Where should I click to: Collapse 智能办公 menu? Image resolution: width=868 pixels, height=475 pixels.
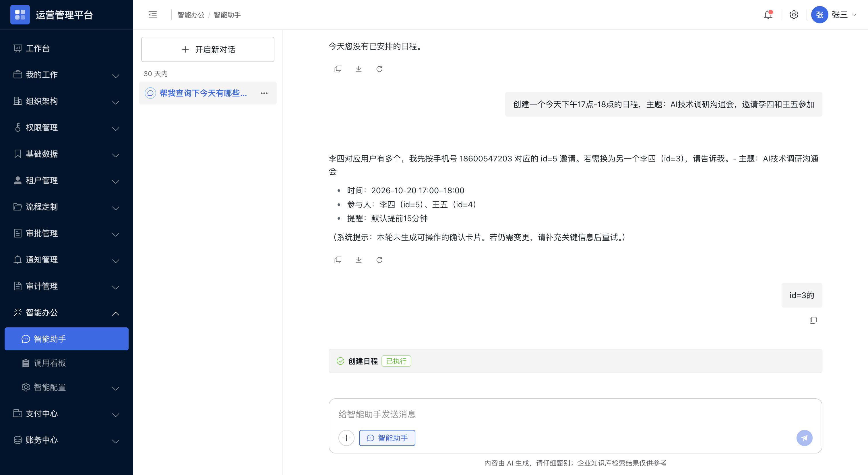[66, 312]
